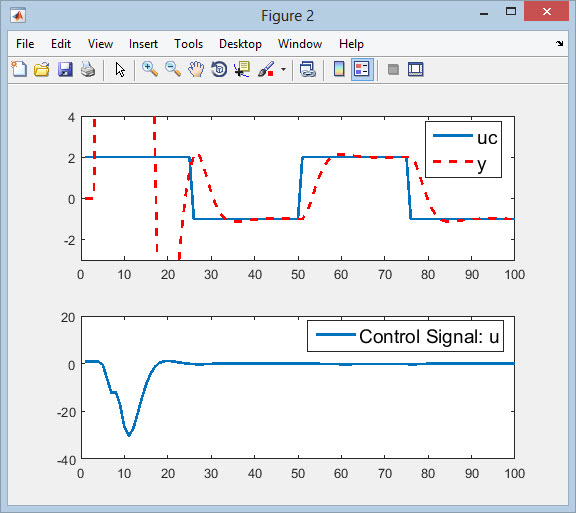This screenshot has height=513, width=576.
Task: Expand the Brush tool dropdown arrow
Action: tap(283, 69)
